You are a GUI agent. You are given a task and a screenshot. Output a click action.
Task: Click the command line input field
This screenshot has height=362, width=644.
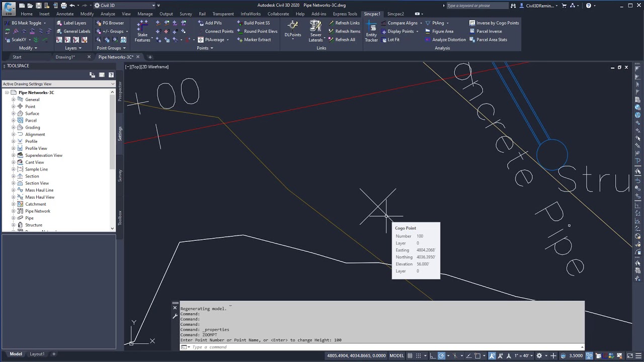(x=382, y=347)
